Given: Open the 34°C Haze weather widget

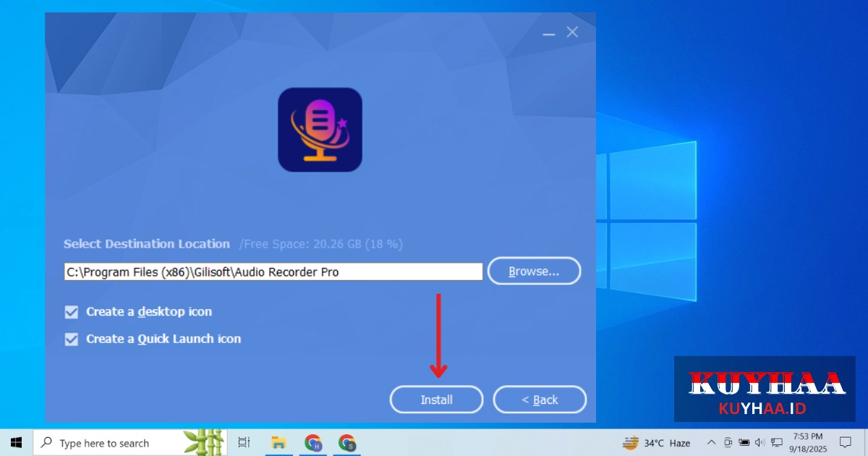Looking at the screenshot, I should pos(656,443).
